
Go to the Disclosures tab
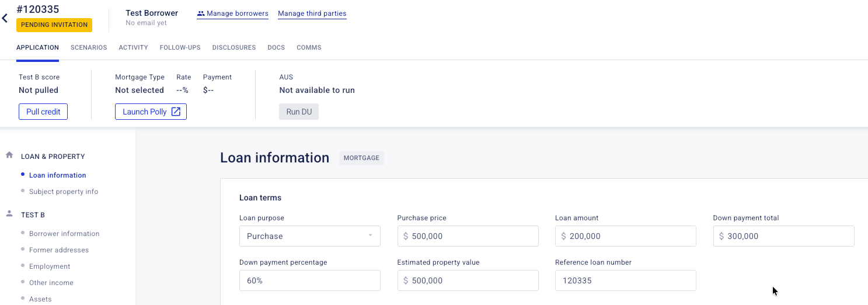234,48
